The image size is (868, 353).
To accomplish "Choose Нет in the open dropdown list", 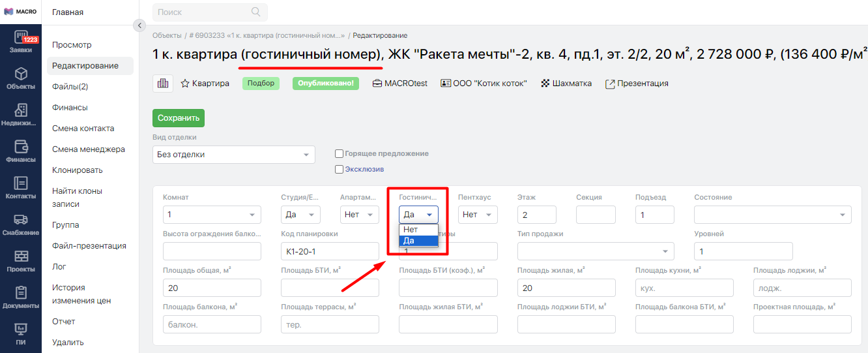I will click(411, 230).
